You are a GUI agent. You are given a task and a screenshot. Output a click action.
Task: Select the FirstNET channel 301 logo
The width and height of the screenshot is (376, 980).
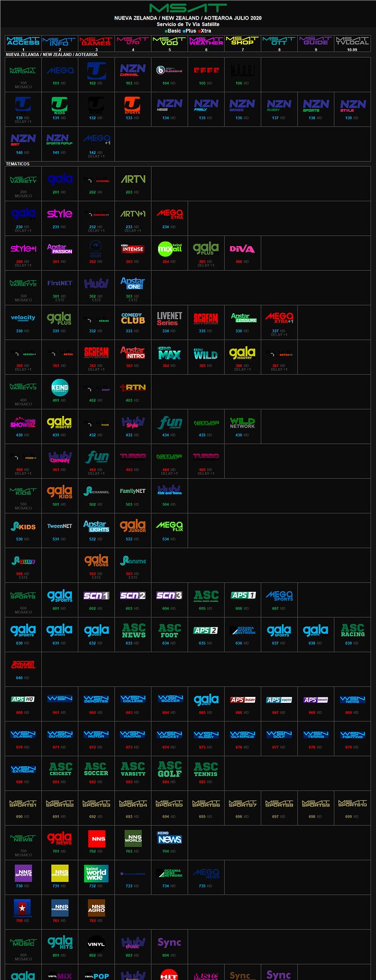[60, 283]
